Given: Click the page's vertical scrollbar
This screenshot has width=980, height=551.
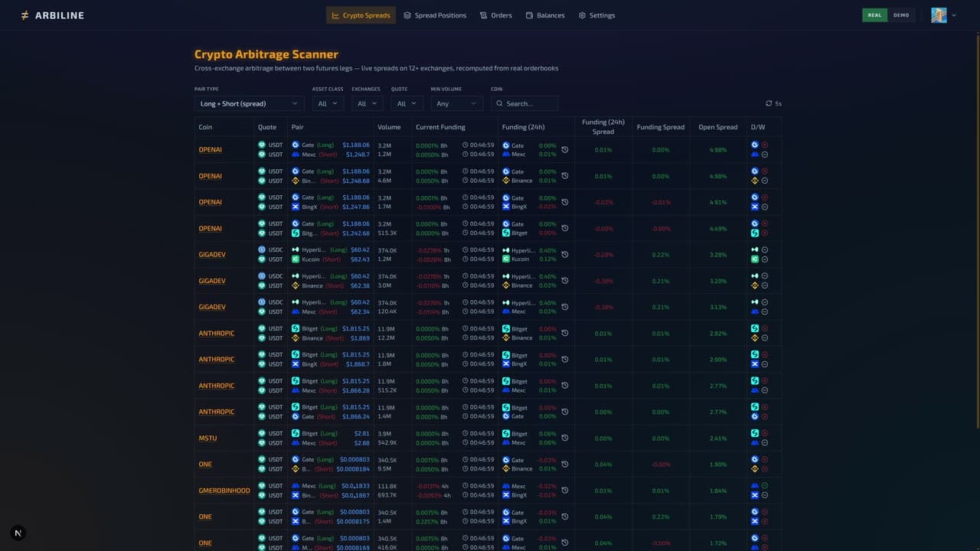Looking at the screenshot, I should [x=977, y=230].
